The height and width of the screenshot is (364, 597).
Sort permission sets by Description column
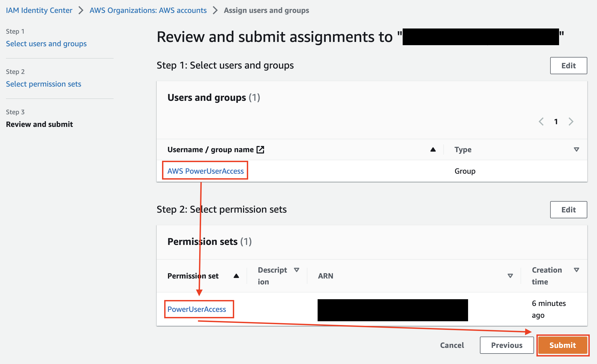[297, 270]
